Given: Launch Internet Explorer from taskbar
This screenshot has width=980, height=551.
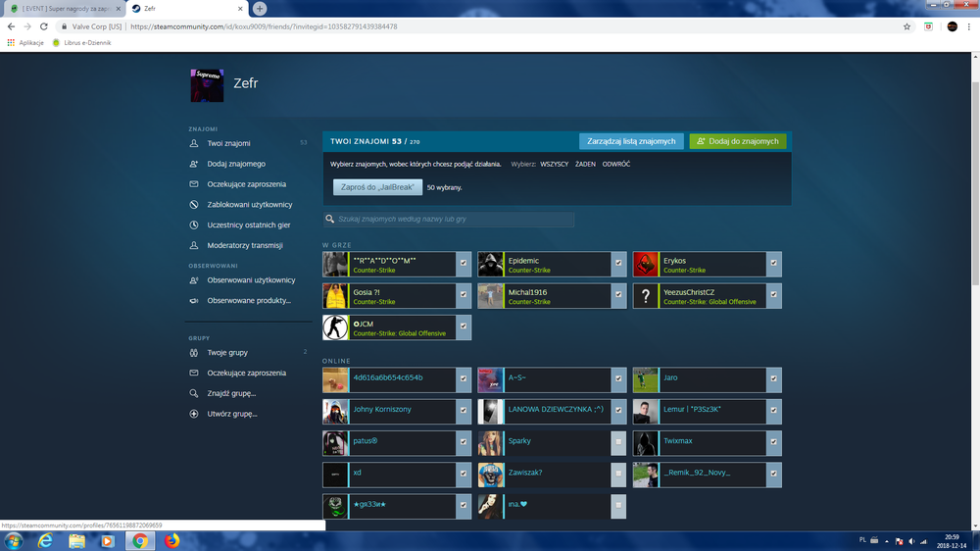Looking at the screenshot, I should (x=45, y=541).
